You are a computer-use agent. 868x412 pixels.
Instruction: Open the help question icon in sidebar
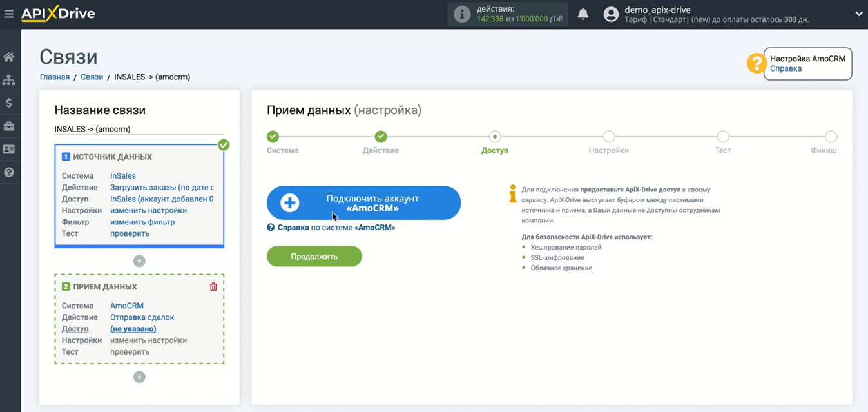coord(9,172)
